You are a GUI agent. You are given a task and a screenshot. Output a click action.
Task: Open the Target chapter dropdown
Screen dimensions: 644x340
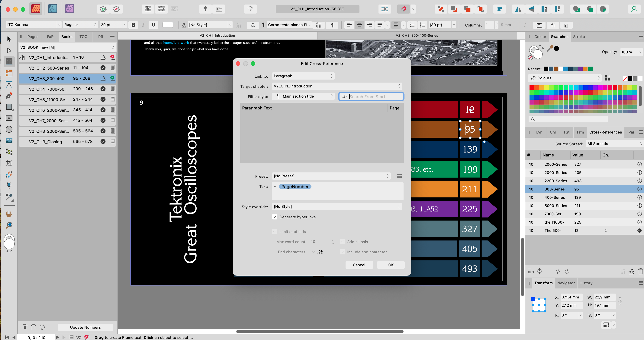337,86
